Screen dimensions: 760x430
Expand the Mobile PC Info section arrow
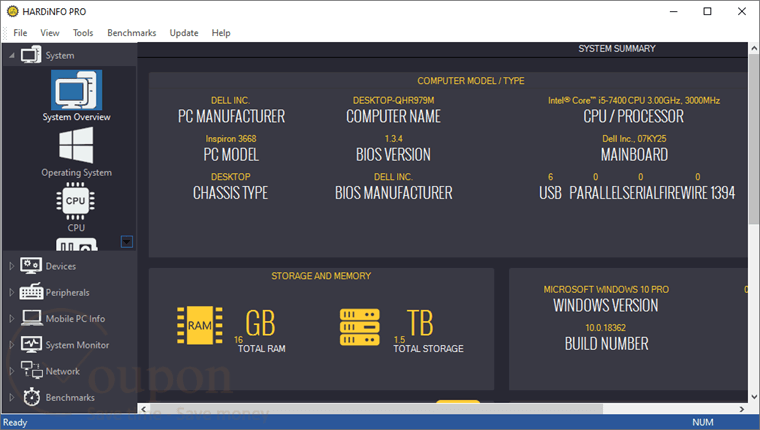[12, 319]
